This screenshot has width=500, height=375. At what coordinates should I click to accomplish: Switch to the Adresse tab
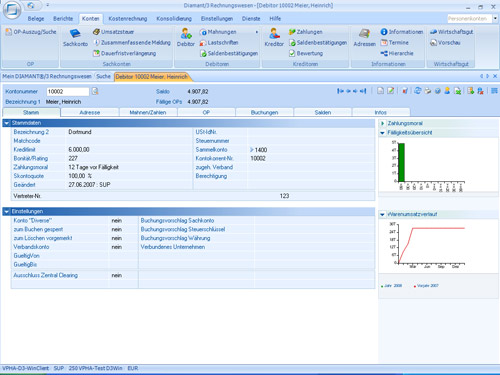(x=90, y=112)
